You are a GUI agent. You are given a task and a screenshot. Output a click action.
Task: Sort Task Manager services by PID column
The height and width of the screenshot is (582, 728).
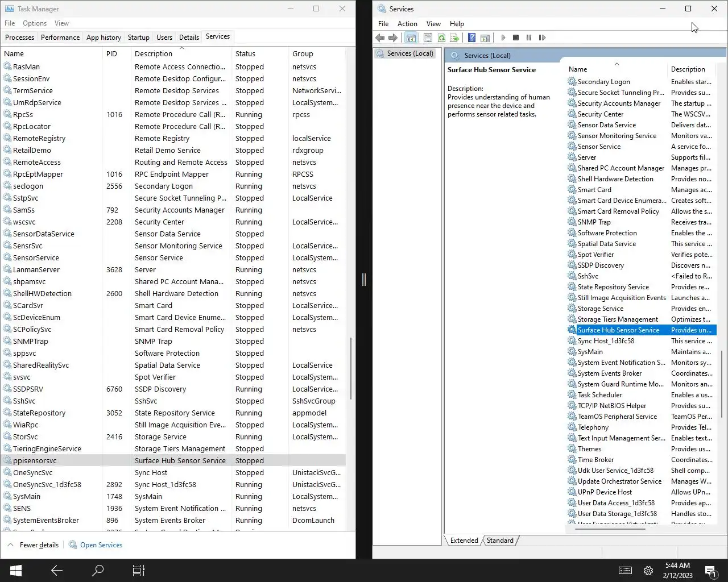click(117, 53)
